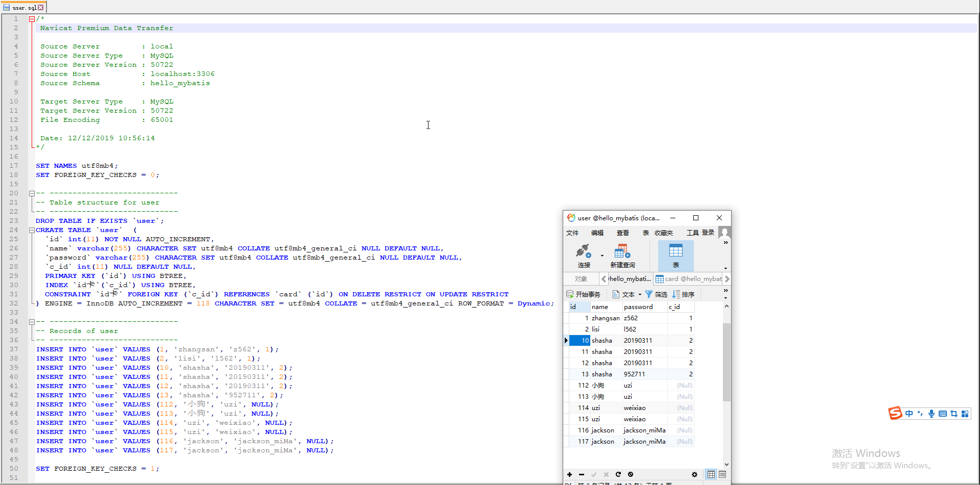The height and width of the screenshot is (485, 980).
Task: Click the stop circle icon in record toolbar
Action: pyautogui.click(x=631, y=474)
